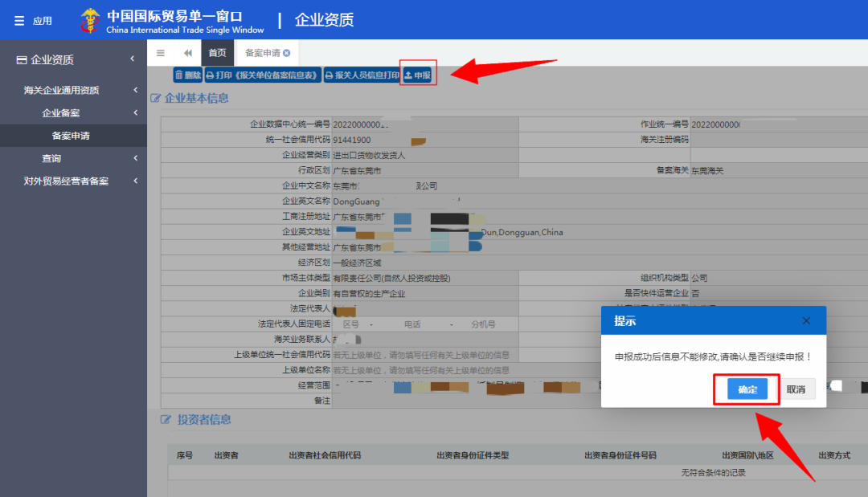Click the double-left arrow tab scroll icon
868x497 pixels.
click(x=187, y=53)
